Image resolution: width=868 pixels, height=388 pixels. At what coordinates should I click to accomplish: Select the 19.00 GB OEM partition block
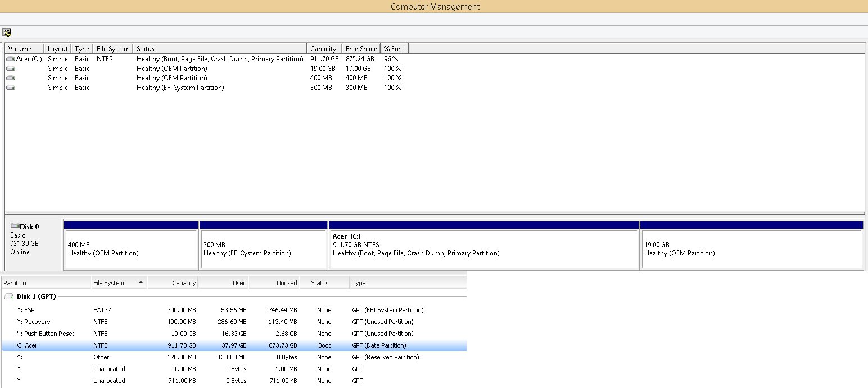point(752,249)
